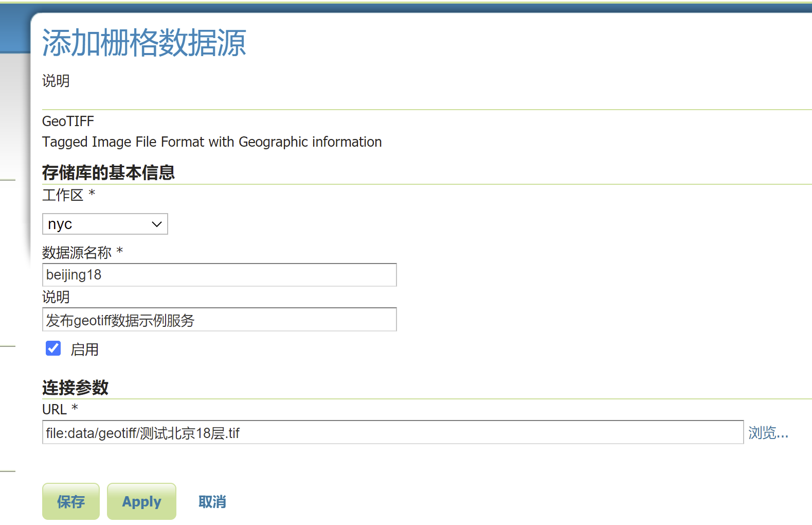This screenshot has width=812, height=525.
Task: Open the file browser via 浏览... link
Action: pyautogui.click(x=768, y=433)
